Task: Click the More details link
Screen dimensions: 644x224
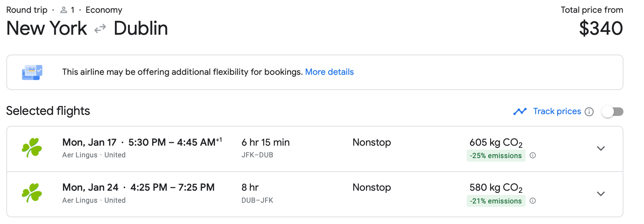Action: [x=329, y=72]
